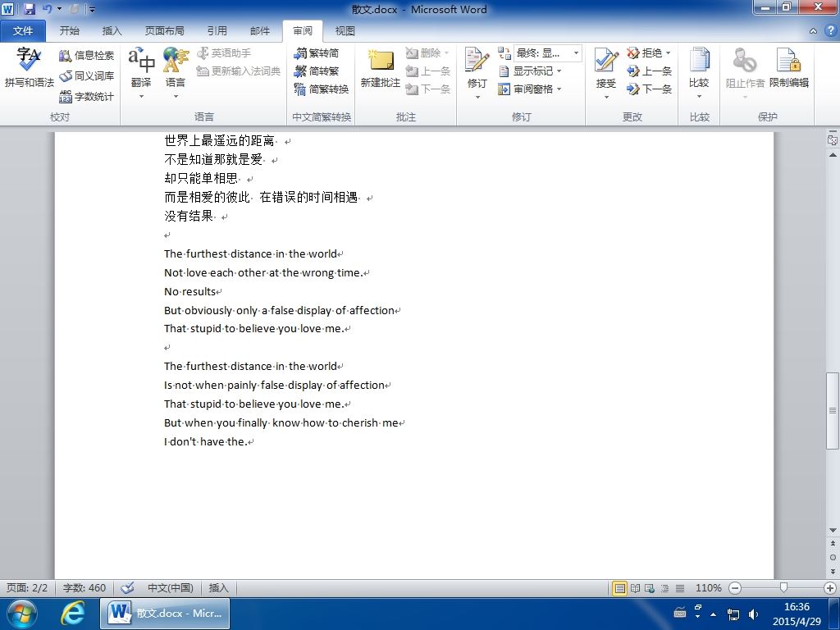840x630 pixels.
Task: Switch to the 引用 references tab
Action: pyautogui.click(x=217, y=31)
